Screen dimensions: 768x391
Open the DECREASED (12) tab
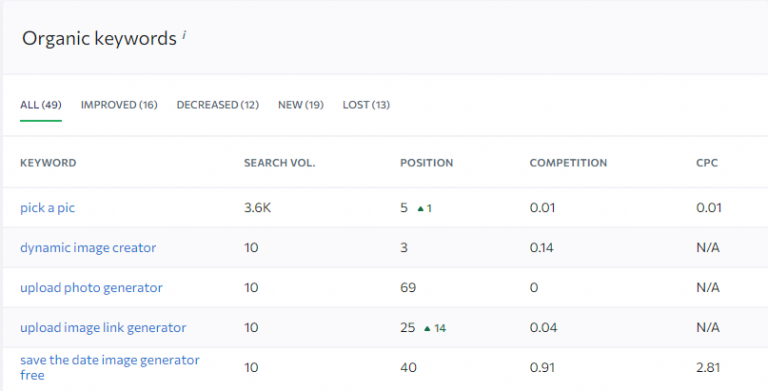(x=217, y=105)
